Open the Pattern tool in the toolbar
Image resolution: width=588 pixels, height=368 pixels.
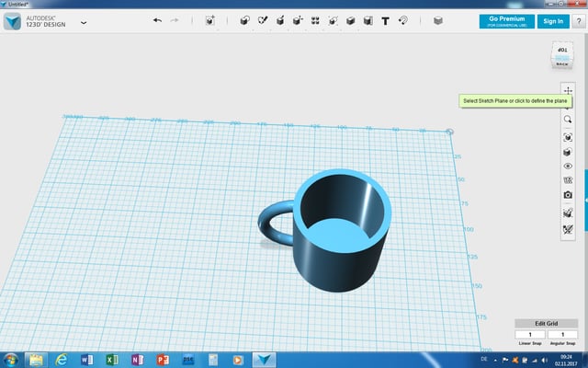(316, 20)
